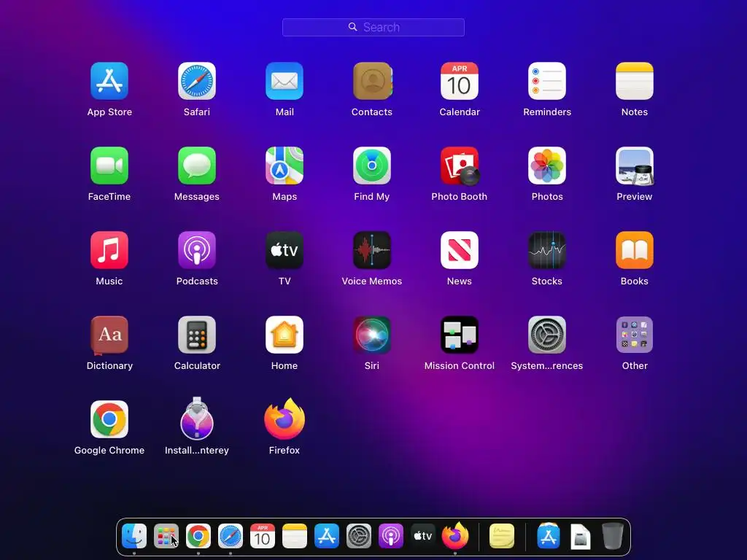Image resolution: width=747 pixels, height=560 pixels.
Task: Open the Trash in the Dock
Action: point(612,536)
